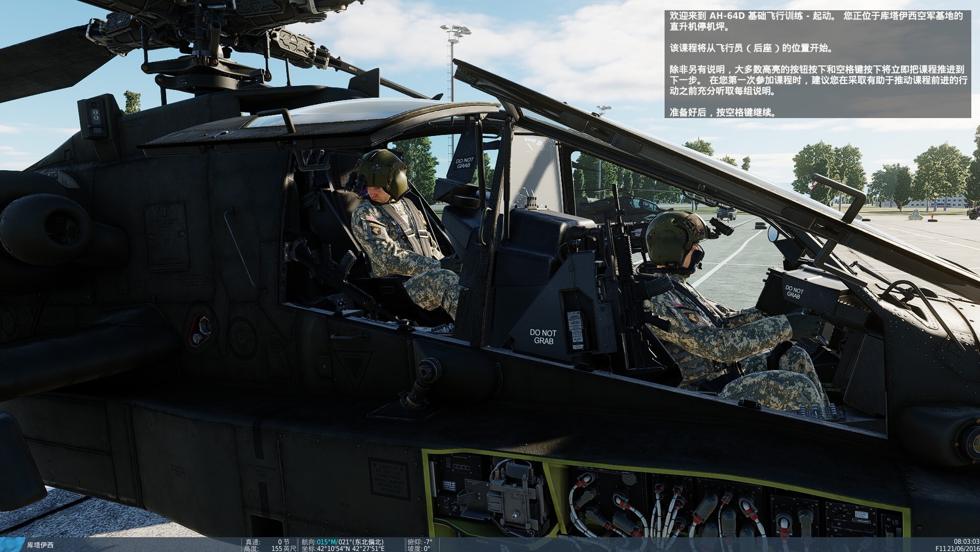This screenshot has height=552, width=980.
Task: Click the heading readout "015°M/021°(东北偏北)"
Action: (x=350, y=542)
